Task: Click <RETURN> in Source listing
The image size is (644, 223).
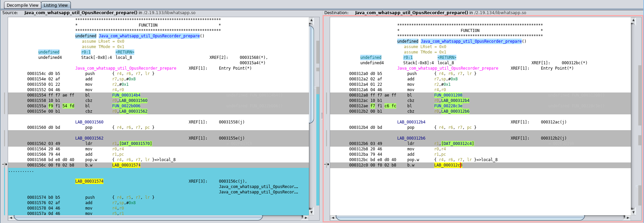Action: pyautogui.click(x=125, y=52)
